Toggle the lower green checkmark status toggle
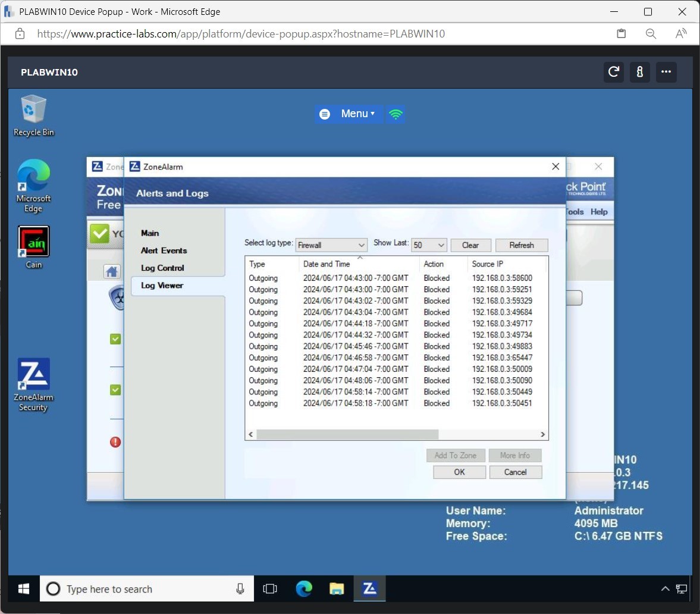This screenshot has width=700, height=614. click(x=114, y=390)
